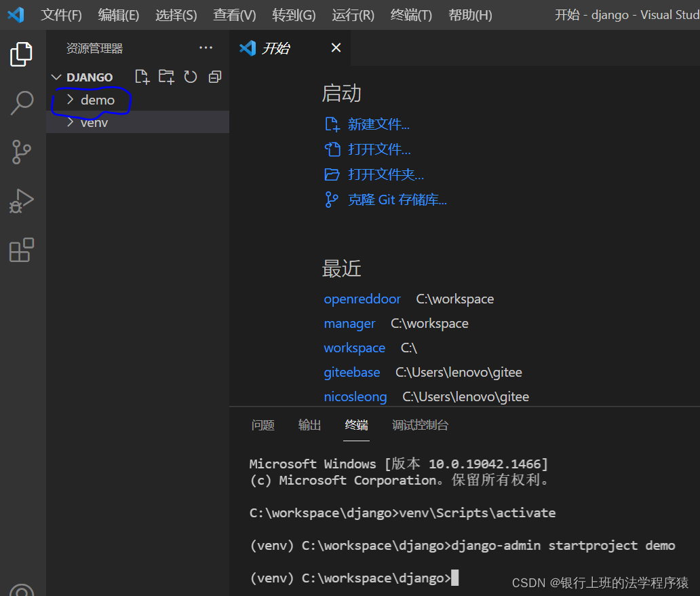Open the 选择(S) menu
700x596 pixels.
tap(176, 15)
